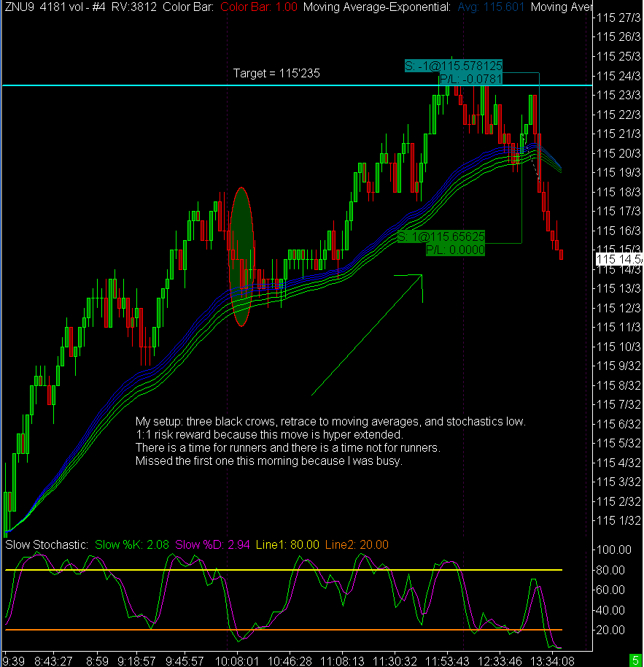Click the current price marker 115 14.5
Screen dimensions: 644x667
click(619, 259)
